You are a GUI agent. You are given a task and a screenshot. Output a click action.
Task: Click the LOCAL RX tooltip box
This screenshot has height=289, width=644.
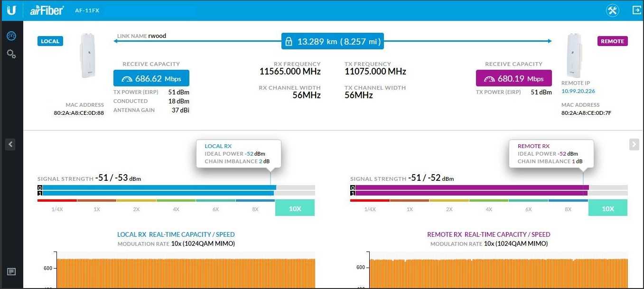click(239, 153)
